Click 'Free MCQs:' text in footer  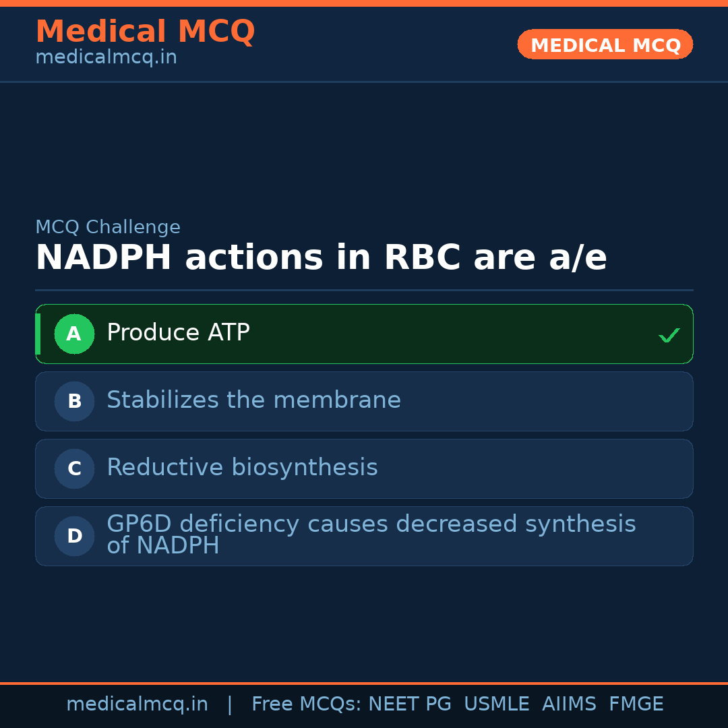click(306, 704)
